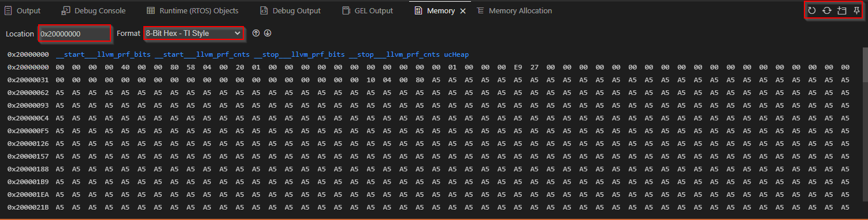The height and width of the screenshot is (220, 868).
Task: Open a new Memory view tab
Action: tap(842, 10)
